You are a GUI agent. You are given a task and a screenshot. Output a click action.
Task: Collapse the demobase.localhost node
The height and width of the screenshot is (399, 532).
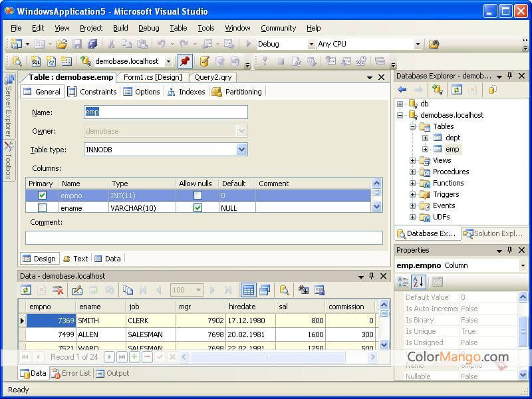tap(400, 115)
